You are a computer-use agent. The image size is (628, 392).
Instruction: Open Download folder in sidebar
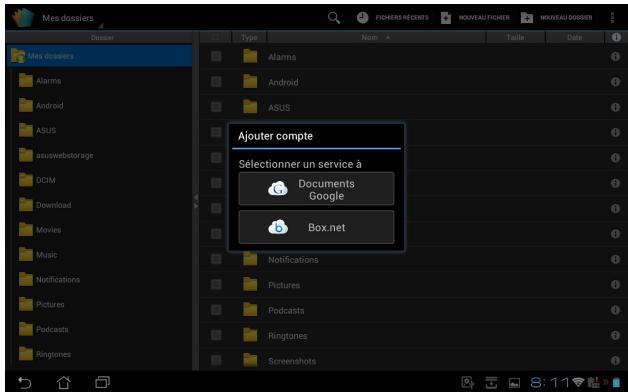(x=45, y=205)
